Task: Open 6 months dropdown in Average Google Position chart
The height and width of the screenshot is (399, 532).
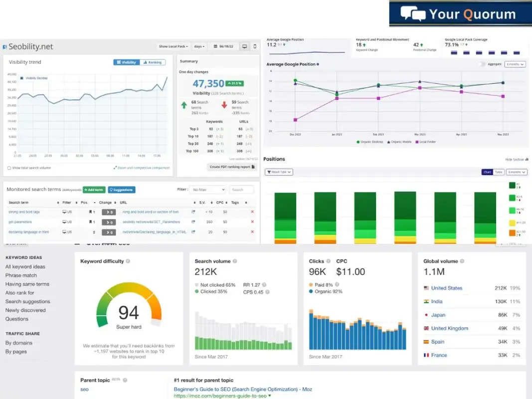Action: [x=515, y=64]
